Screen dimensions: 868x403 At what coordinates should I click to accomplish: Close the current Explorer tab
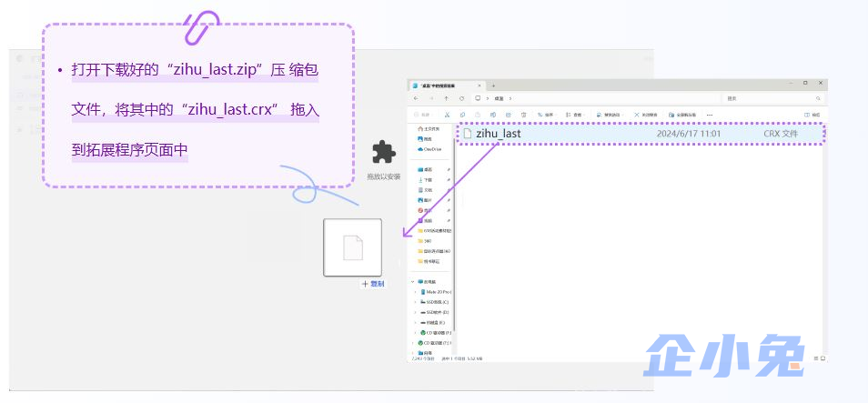coord(479,86)
